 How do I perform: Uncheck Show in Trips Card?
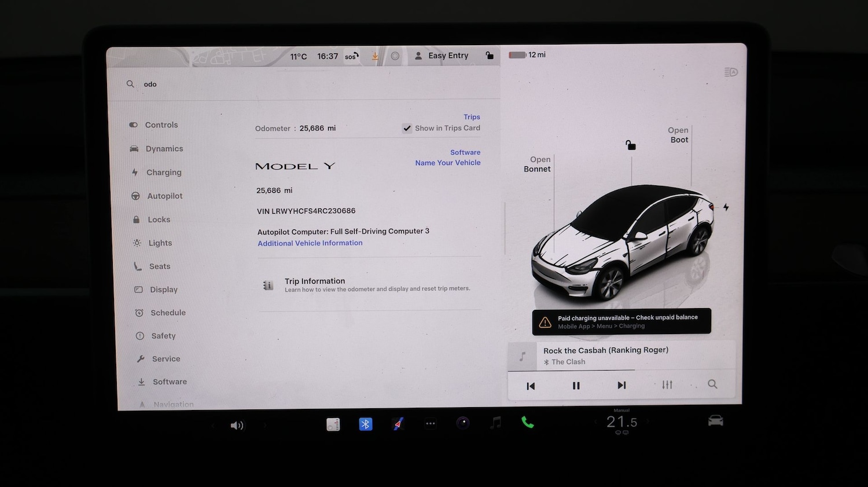[x=407, y=128]
